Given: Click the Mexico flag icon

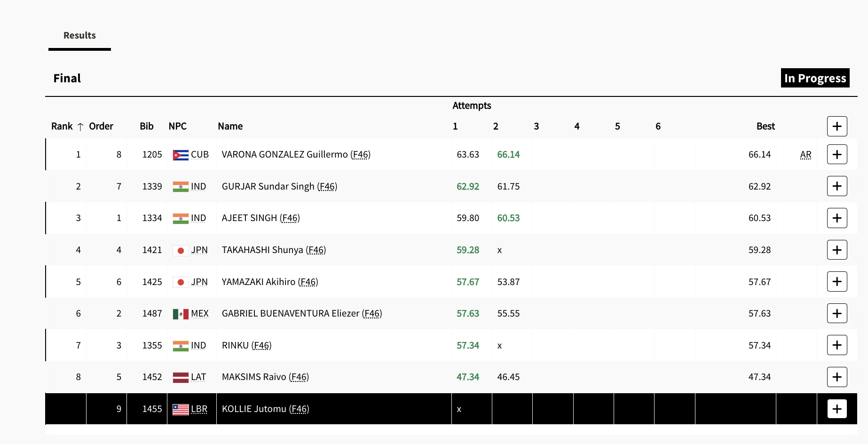Looking at the screenshot, I should tap(181, 314).
